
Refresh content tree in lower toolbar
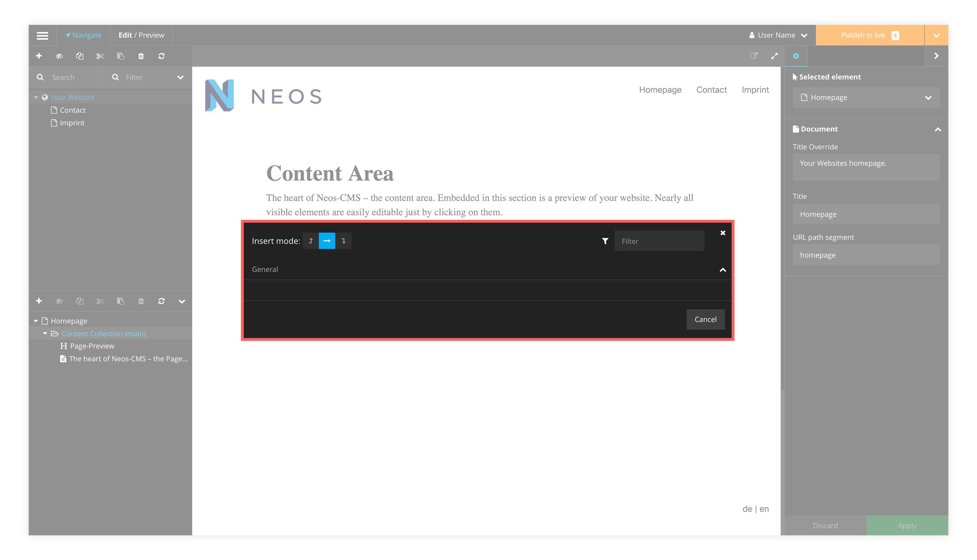tap(161, 301)
